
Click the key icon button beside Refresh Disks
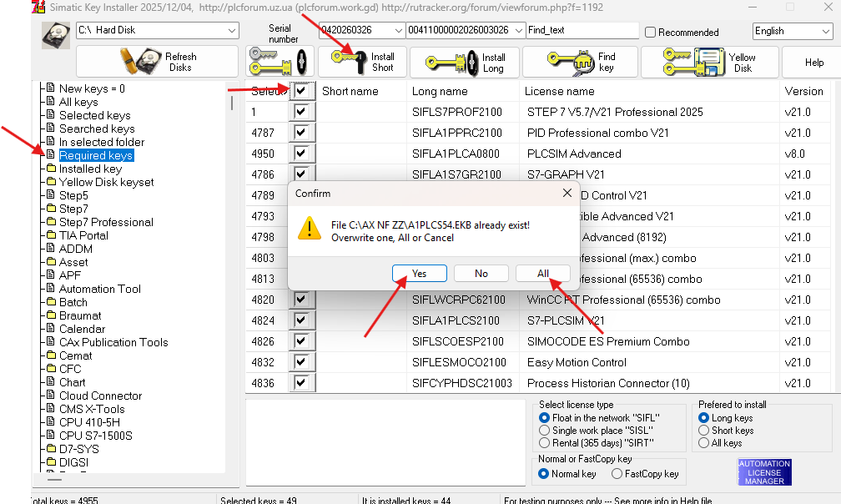tap(279, 63)
